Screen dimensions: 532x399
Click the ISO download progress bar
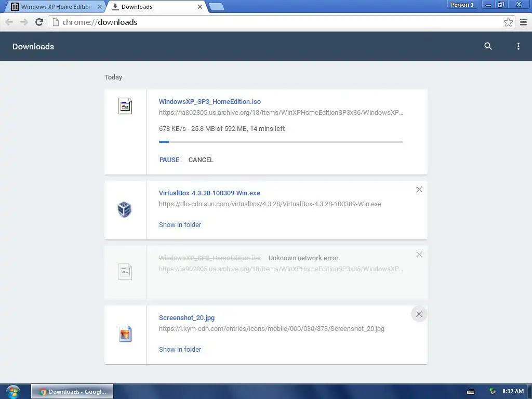[x=281, y=142]
